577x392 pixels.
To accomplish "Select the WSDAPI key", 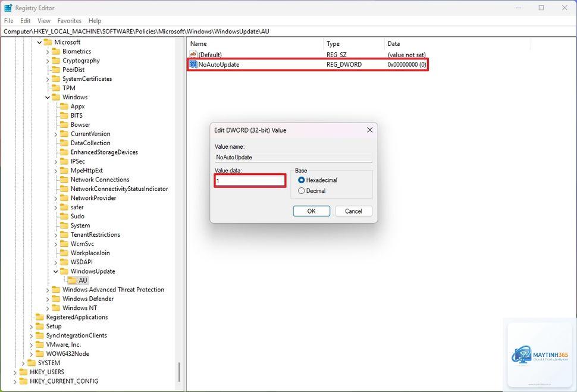I will 81,262.
